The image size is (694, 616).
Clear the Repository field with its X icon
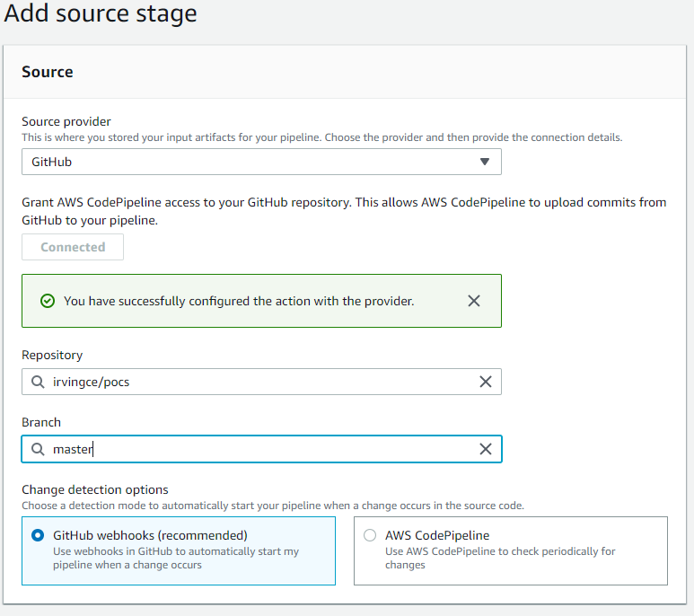click(486, 382)
